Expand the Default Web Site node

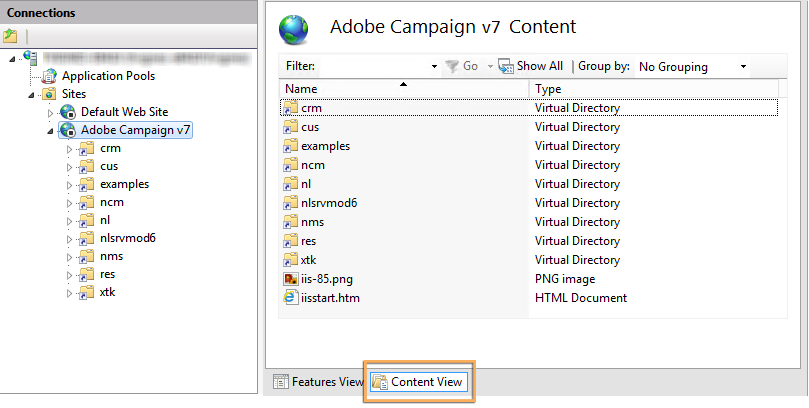click(x=50, y=112)
